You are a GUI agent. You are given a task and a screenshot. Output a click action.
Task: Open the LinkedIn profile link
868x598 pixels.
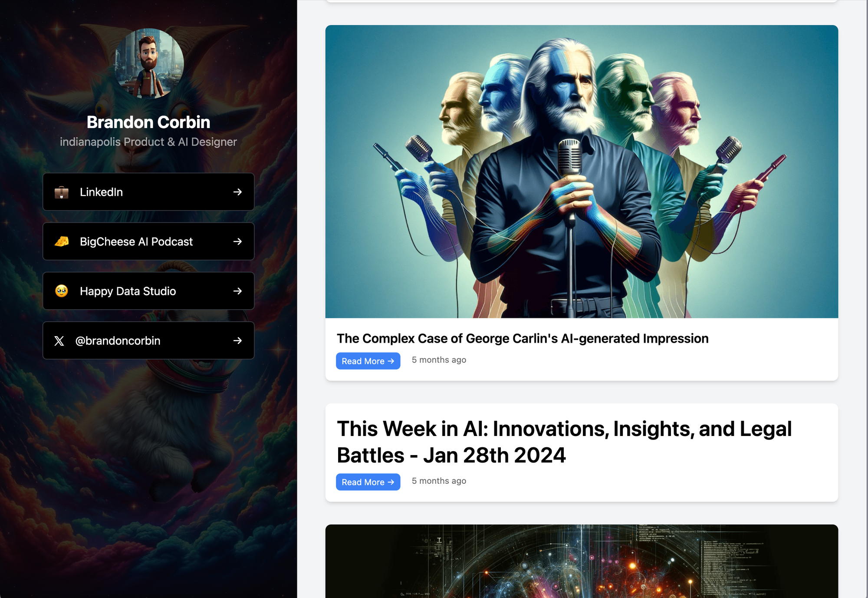(x=148, y=192)
